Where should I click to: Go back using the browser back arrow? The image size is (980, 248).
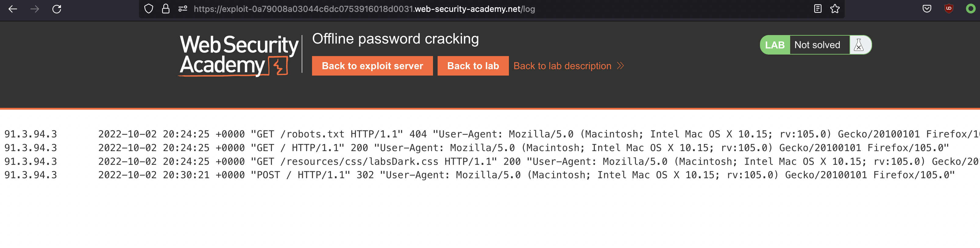click(x=12, y=9)
